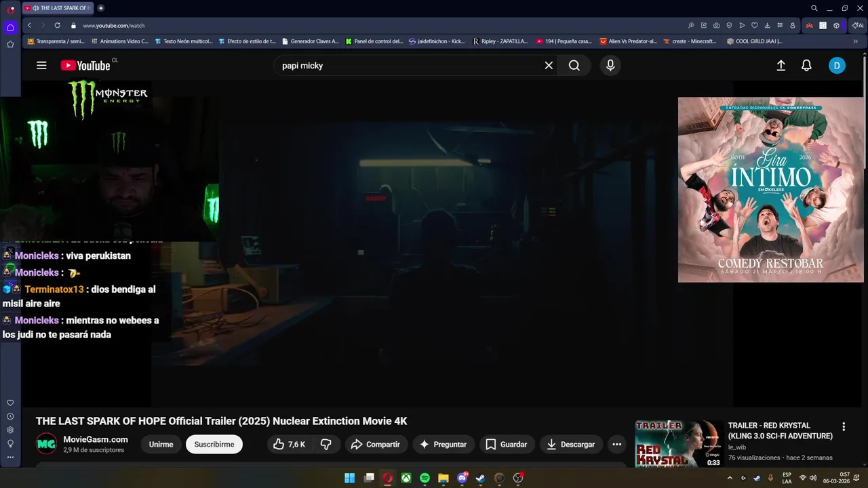
Task: Show hidden system tray icons
Action: tap(730, 478)
